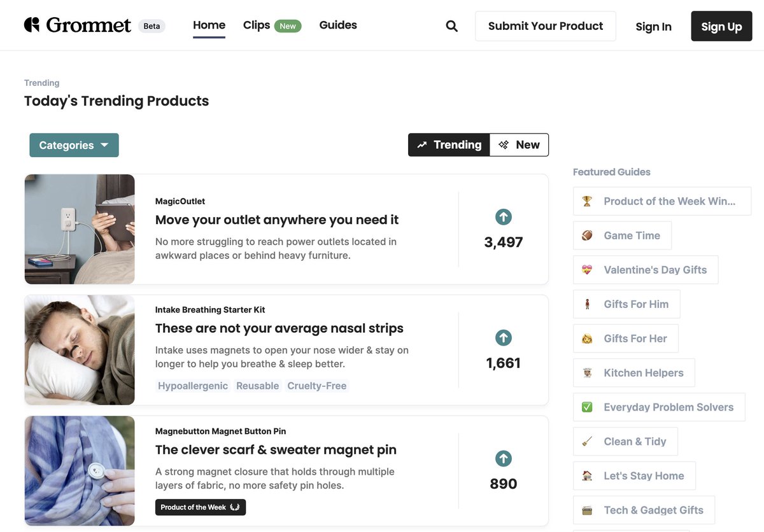
Task: Open the Gifts For Him guide
Action: point(626,304)
